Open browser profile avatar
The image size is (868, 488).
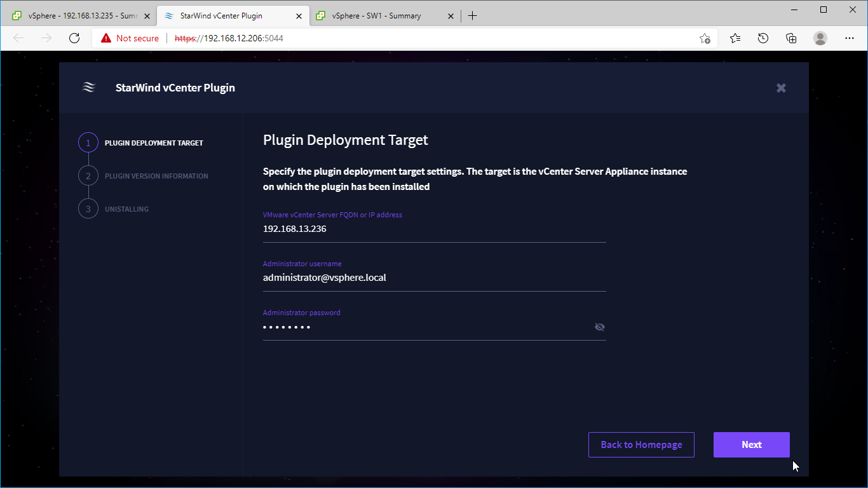click(820, 38)
